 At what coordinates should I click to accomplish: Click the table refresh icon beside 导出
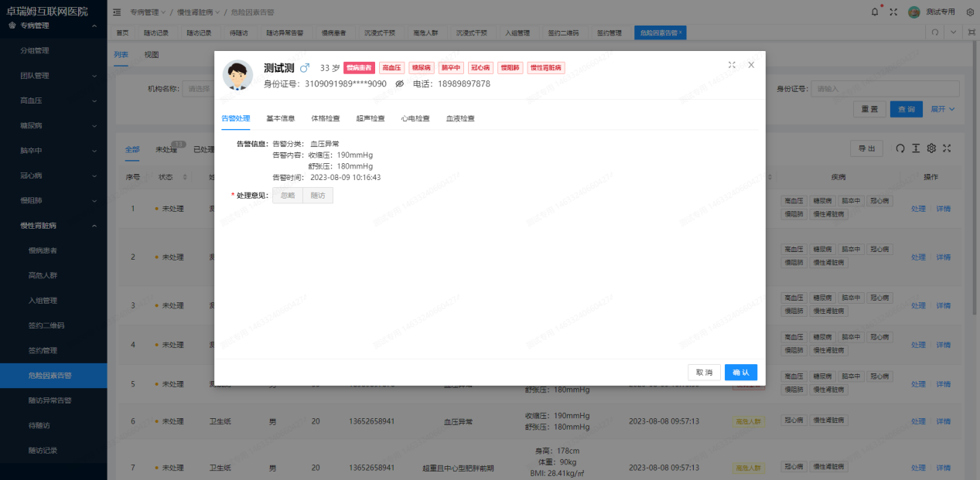click(900, 148)
